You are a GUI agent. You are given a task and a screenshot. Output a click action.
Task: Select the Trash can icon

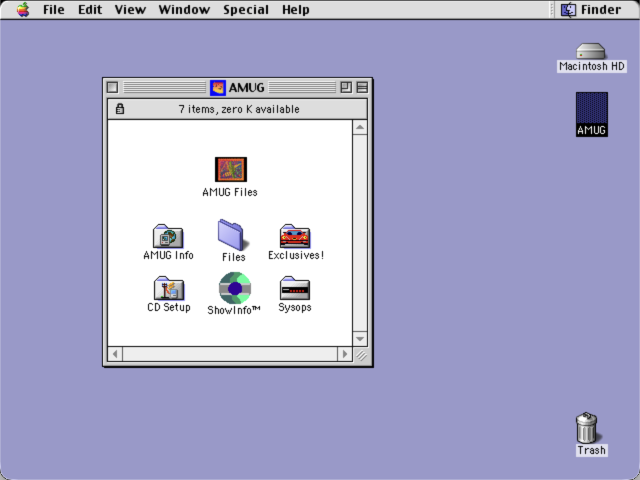(x=587, y=427)
